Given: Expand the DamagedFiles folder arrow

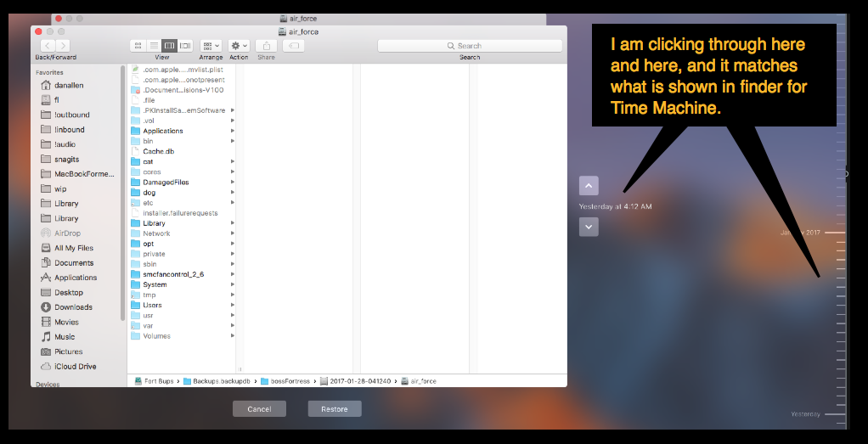Looking at the screenshot, I should click(x=233, y=183).
